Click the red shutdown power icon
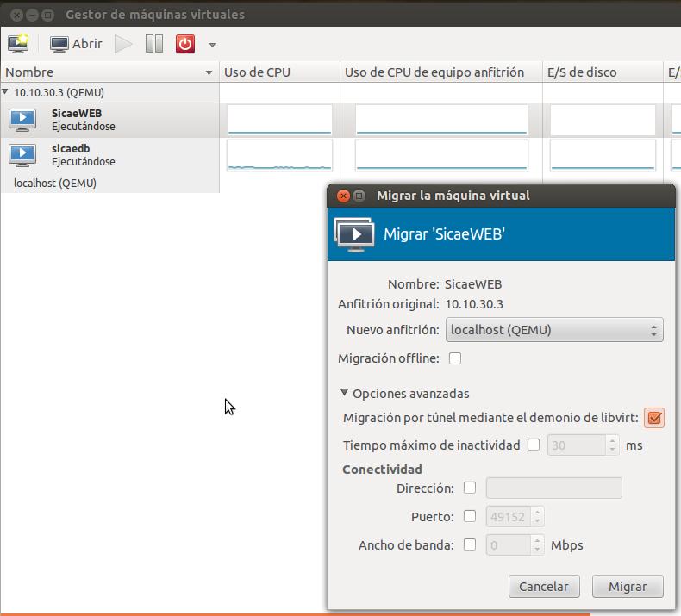This screenshot has height=616, width=681. [185, 43]
